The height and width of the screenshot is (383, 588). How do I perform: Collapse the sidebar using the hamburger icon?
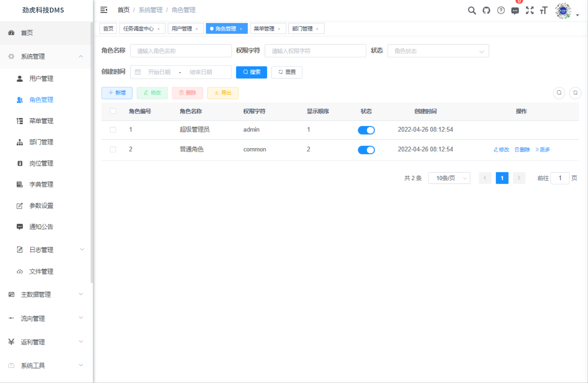coord(104,10)
